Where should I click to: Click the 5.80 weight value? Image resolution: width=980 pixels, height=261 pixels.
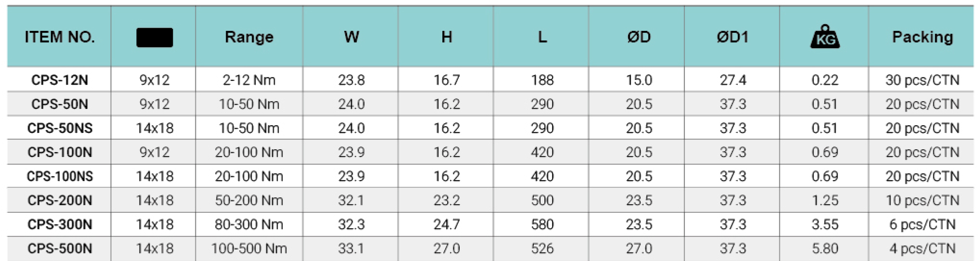tap(825, 248)
